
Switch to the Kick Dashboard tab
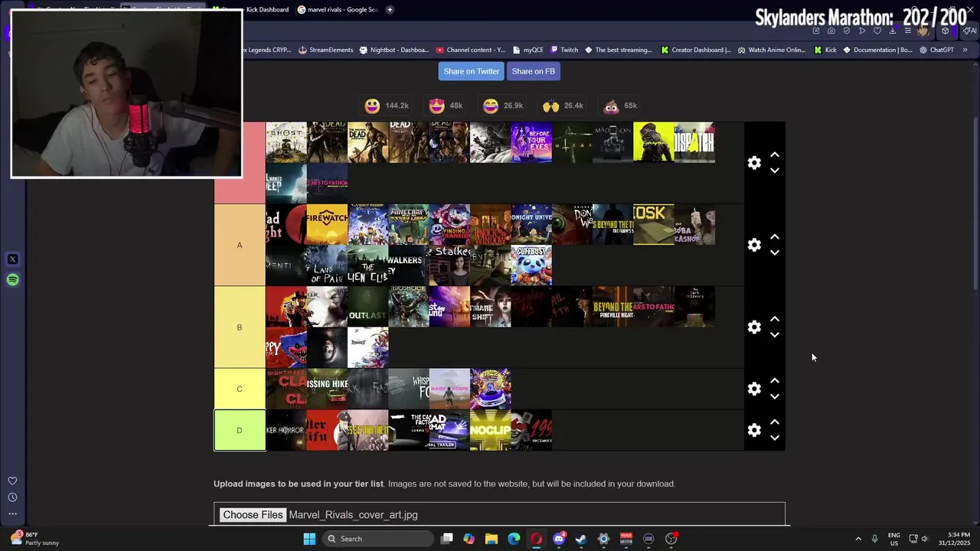click(x=253, y=9)
